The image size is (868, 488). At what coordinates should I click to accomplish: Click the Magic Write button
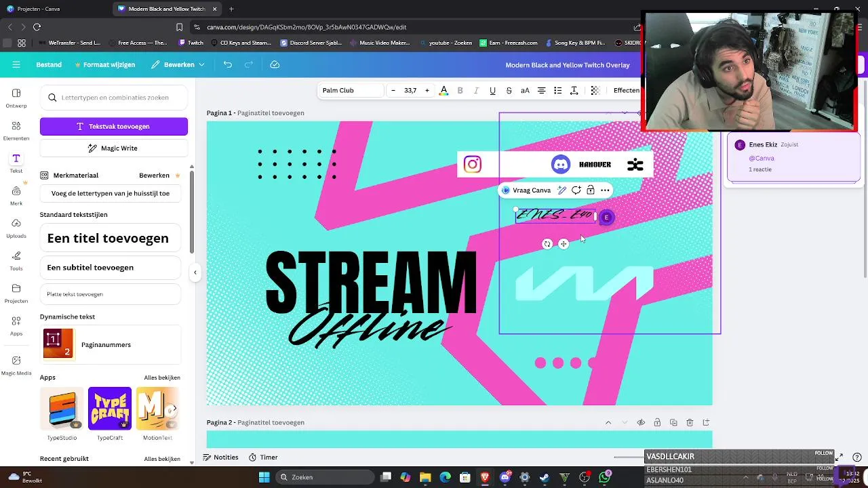point(114,148)
